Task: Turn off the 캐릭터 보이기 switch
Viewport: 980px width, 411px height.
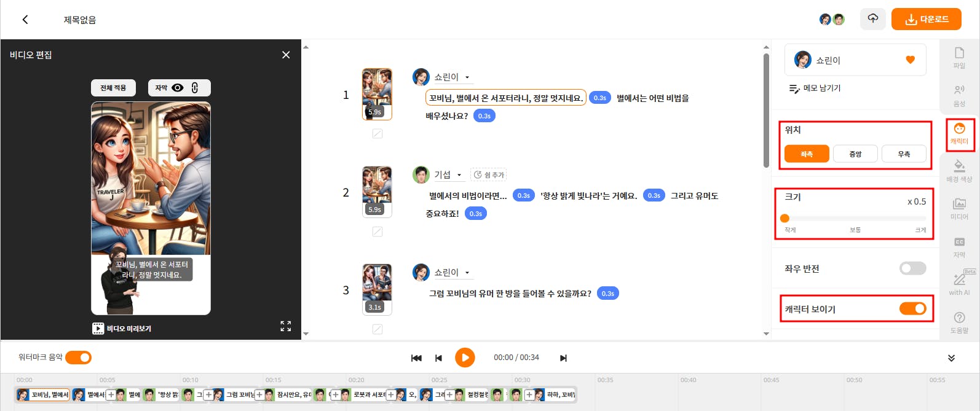Action: [x=912, y=308]
